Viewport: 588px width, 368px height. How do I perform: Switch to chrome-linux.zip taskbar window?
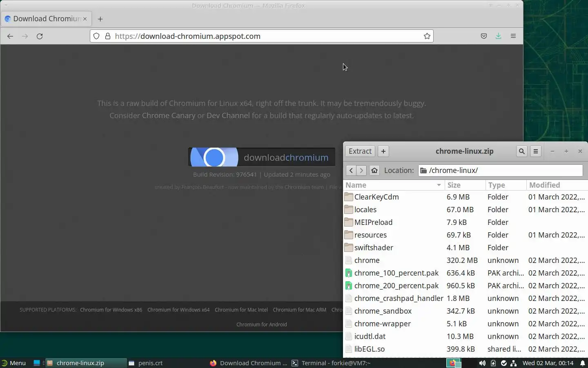click(86, 363)
